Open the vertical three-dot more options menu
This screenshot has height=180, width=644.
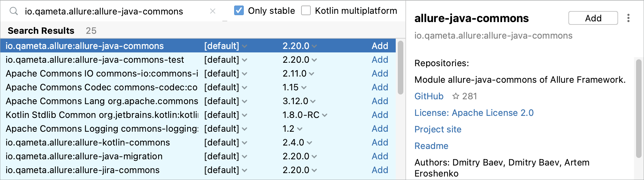[x=628, y=18]
